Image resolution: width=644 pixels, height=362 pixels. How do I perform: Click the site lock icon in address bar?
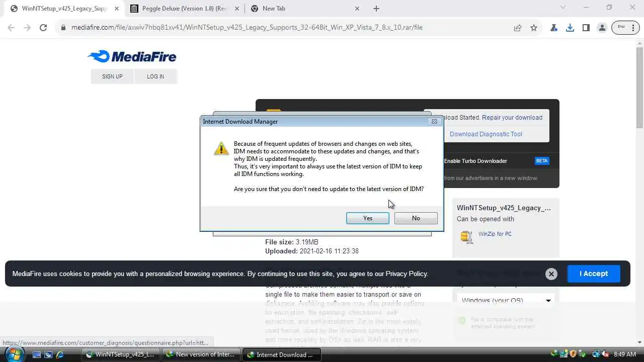tap(63, 28)
